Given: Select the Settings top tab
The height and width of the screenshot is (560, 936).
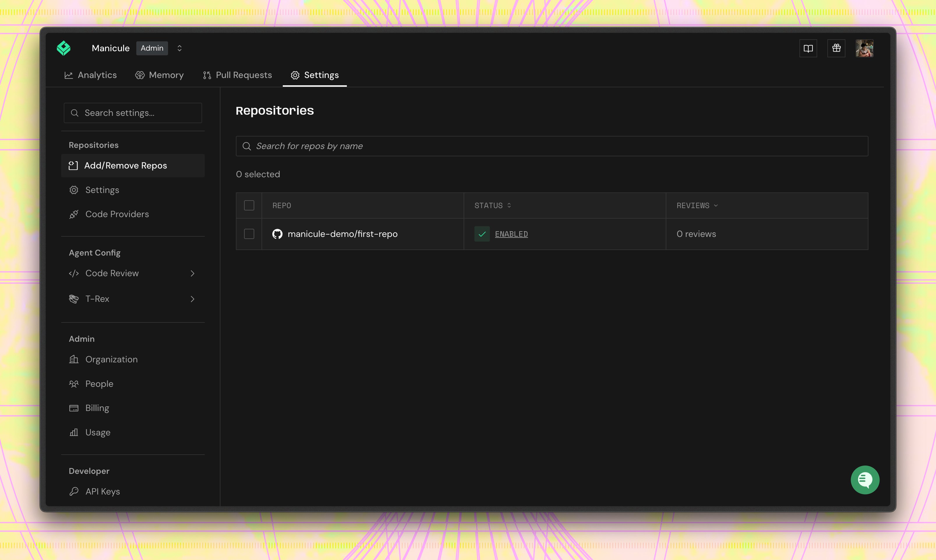Looking at the screenshot, I should pos(315,75).
